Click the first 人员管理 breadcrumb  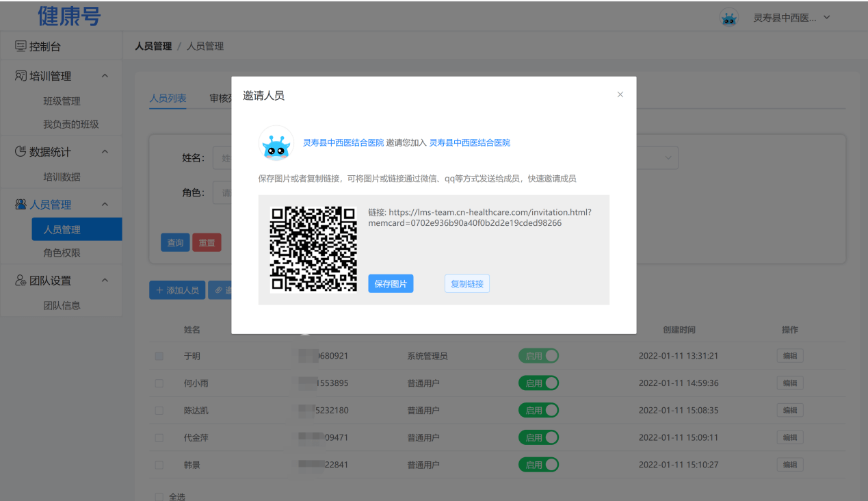(153, 47)
